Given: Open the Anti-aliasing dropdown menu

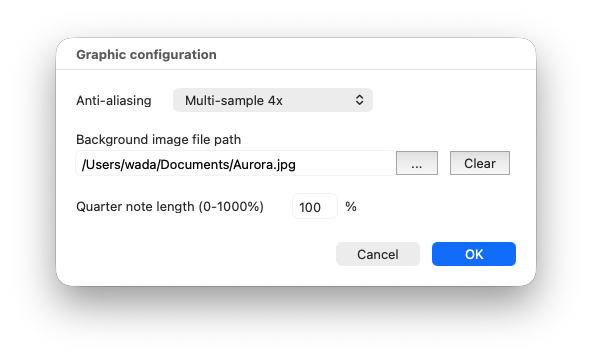Looking at the screenshot, I should coord(273,100).
